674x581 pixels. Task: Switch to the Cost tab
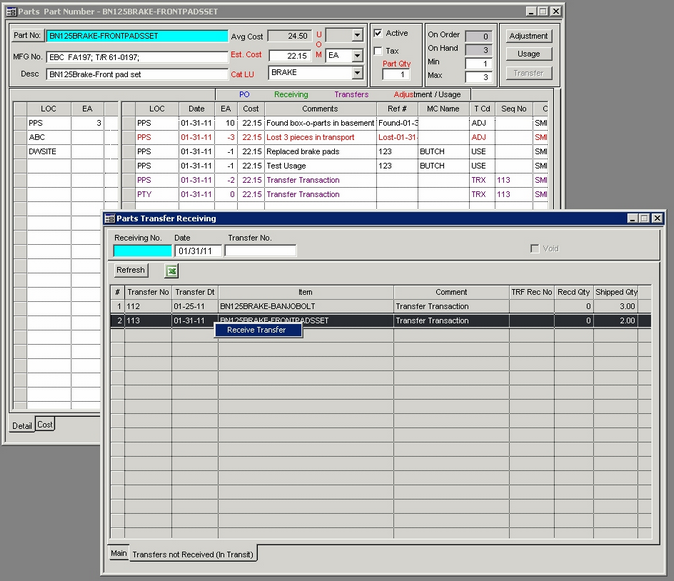pyautogui.click(x=46, y=424)
